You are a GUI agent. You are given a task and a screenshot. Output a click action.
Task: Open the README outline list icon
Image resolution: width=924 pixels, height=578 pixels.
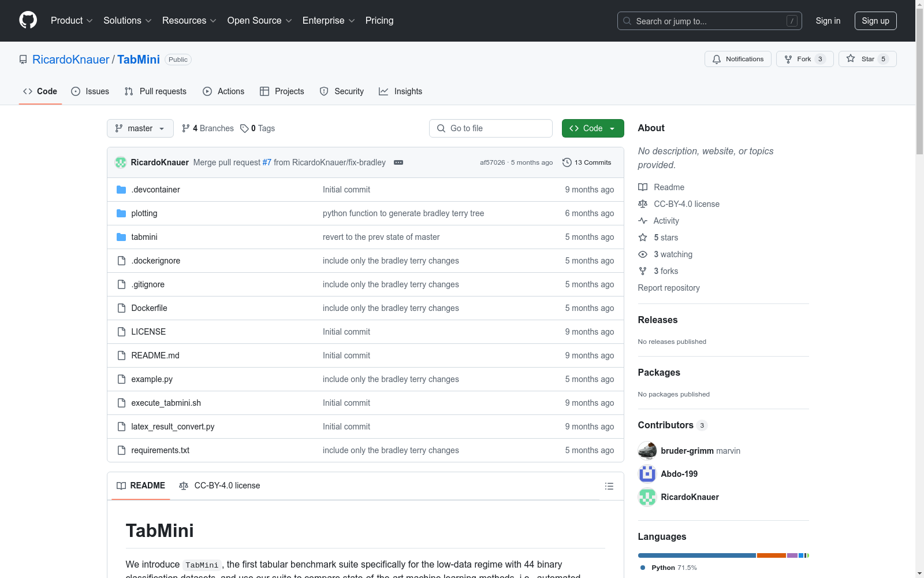pyautogui.click(x=609, y=486)
